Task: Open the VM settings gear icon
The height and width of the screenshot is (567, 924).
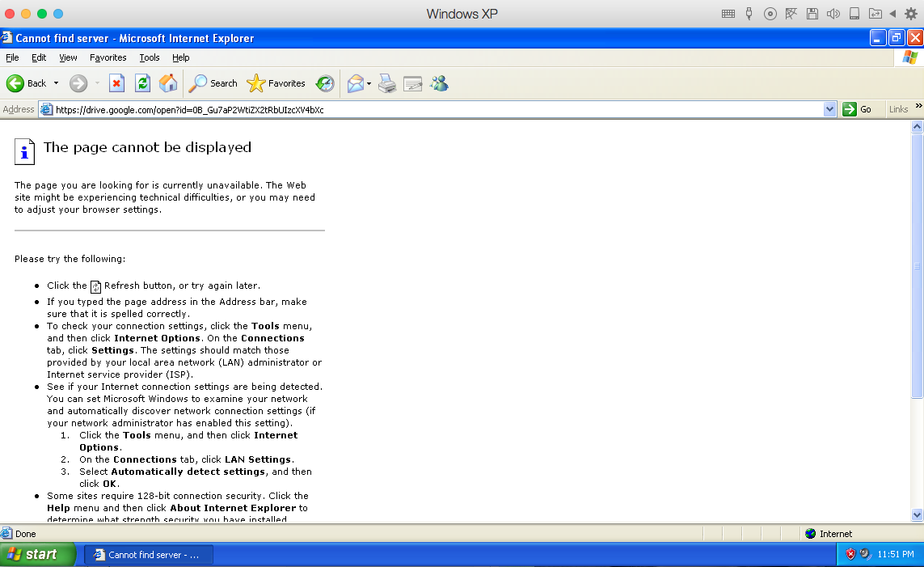Action: (x=911, y=14)
